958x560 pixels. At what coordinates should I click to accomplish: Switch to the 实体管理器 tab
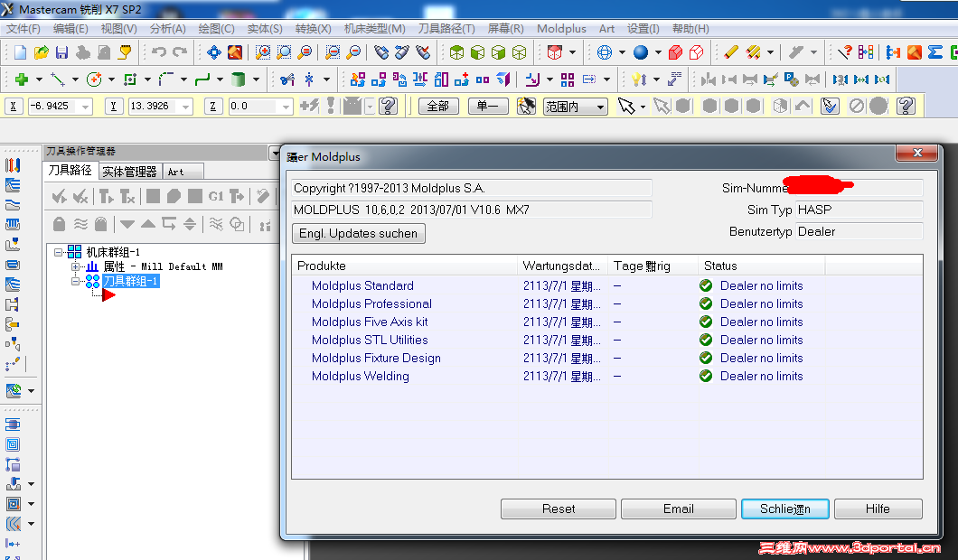click(x=129, y=172)
